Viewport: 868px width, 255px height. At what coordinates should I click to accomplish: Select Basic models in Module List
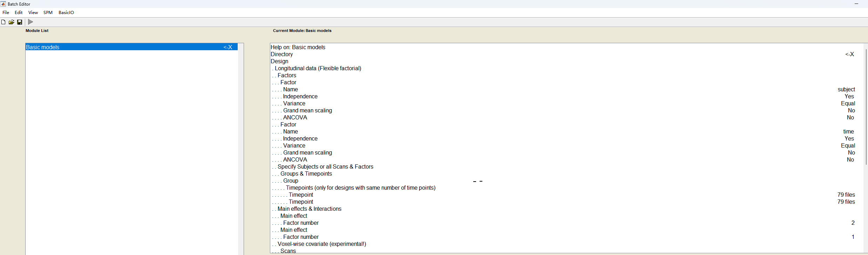pyautogui.click(x=43, y=47)
